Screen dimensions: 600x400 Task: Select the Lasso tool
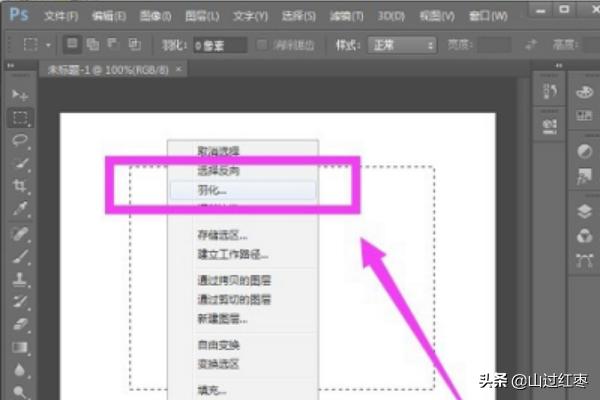tap(19, 141)
